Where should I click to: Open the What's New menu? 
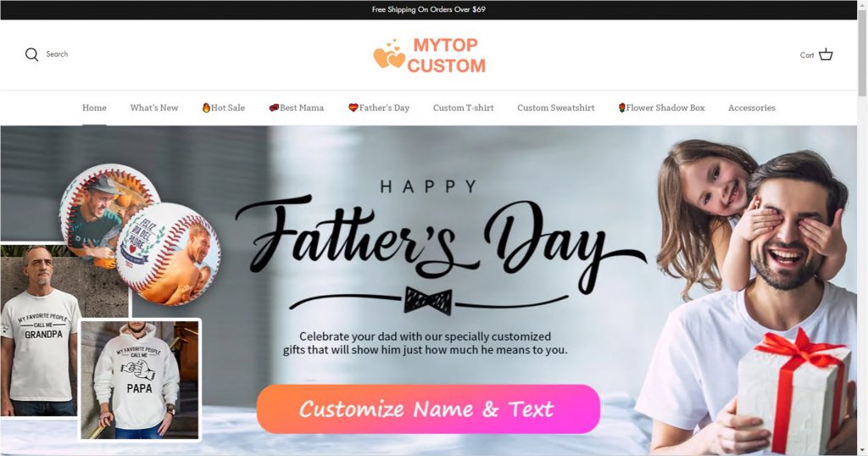click(154, 108)
